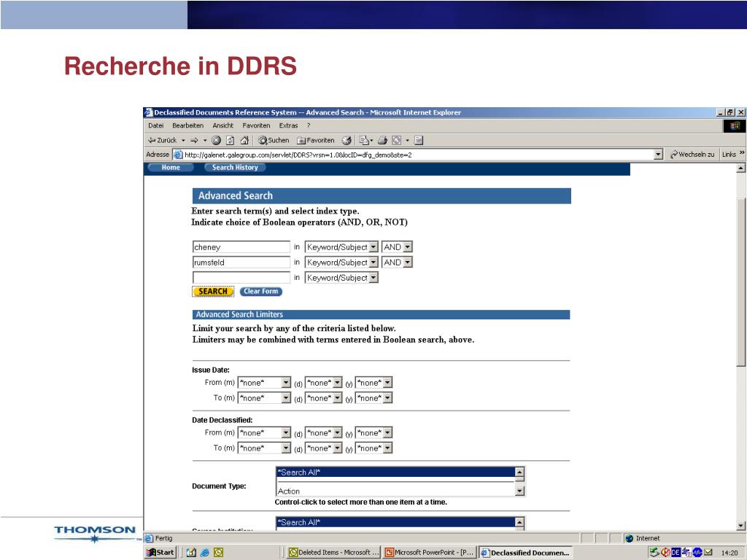Click the Mail toolbar icon
Viewport: 747px width, 560px height.
coord(365,141)
